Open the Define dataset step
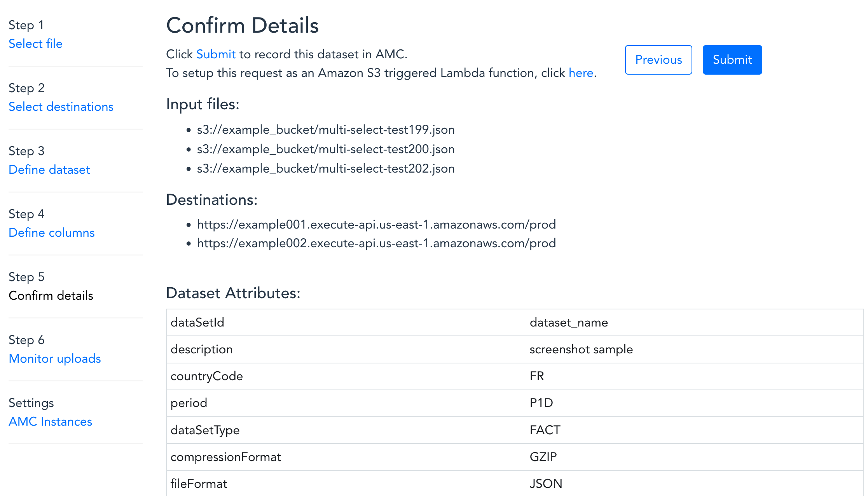Viewport: 868px width, 496px height. coord(49,169)
